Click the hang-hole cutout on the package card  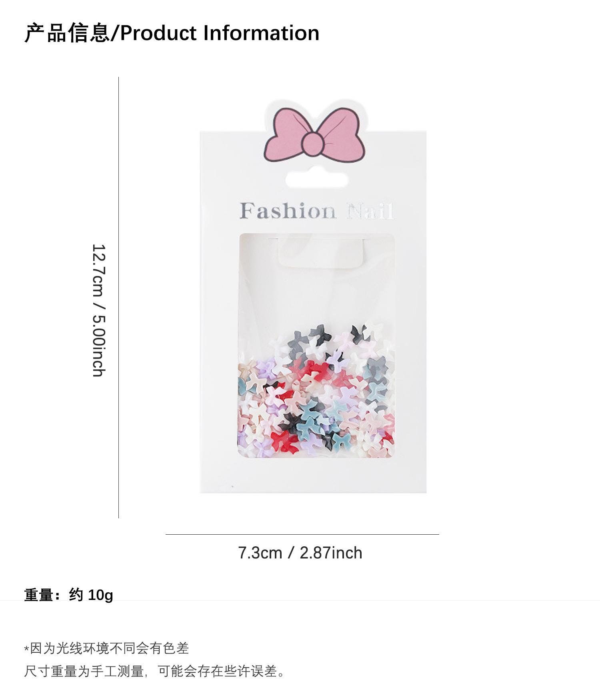[316, 181]
